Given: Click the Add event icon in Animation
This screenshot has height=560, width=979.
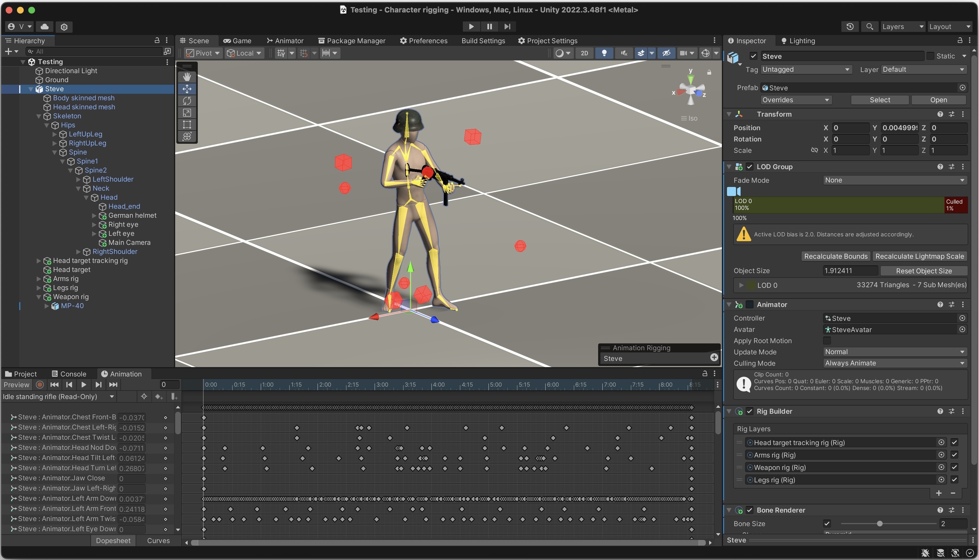Looking at the screenshot, I should click(x=174, y=396).
